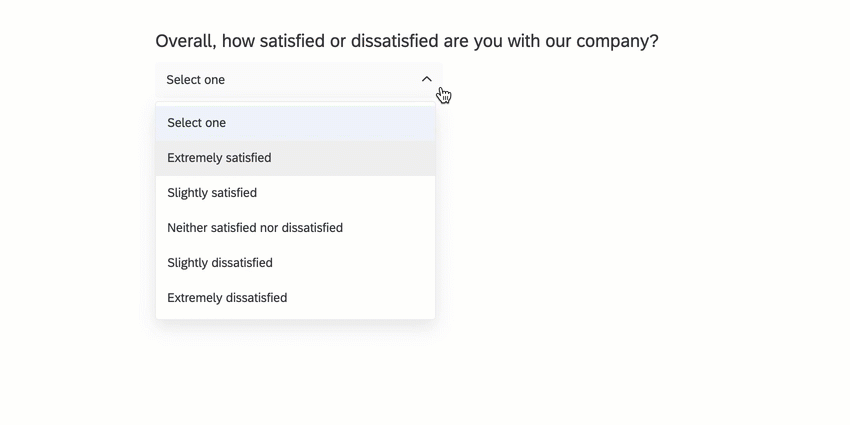Click the survey question text about company satisfaction

(x=407, y=41)
